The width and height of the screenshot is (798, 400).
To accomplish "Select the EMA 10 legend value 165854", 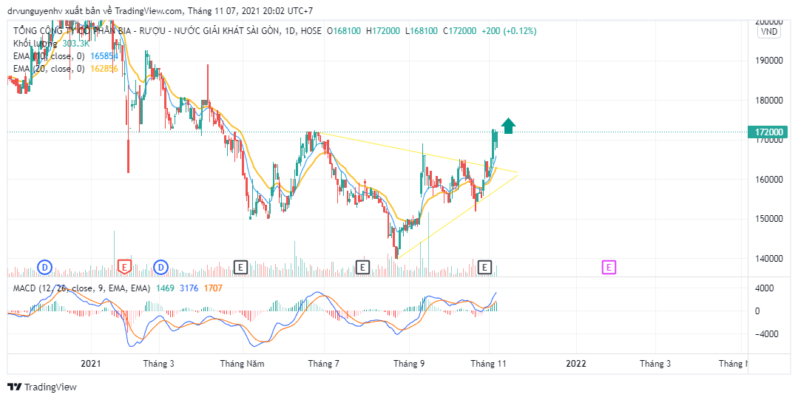I will [104, 56].
